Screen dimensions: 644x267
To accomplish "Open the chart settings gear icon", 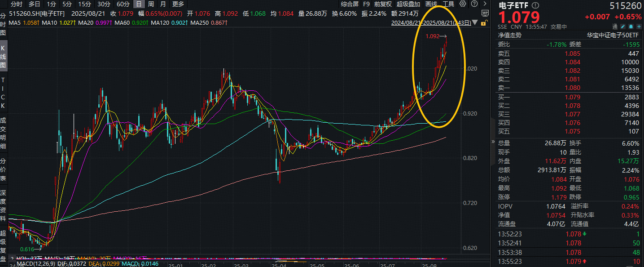I will tap(463, 4).
